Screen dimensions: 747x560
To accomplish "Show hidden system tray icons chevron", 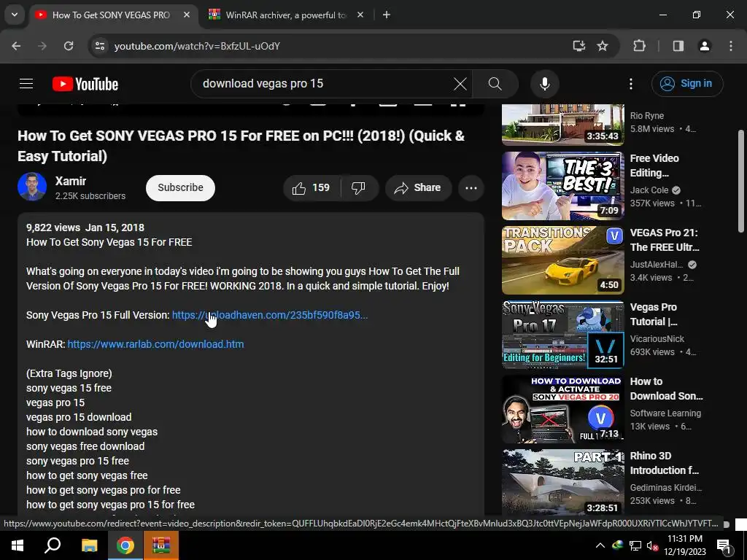I will pos(600,545).
